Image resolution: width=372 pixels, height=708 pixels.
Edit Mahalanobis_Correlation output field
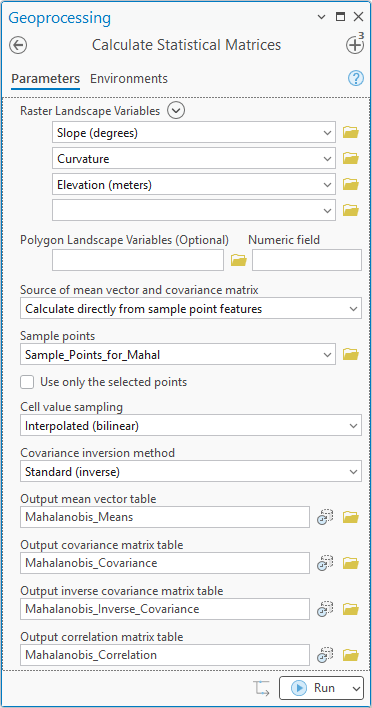click(165, 655)
